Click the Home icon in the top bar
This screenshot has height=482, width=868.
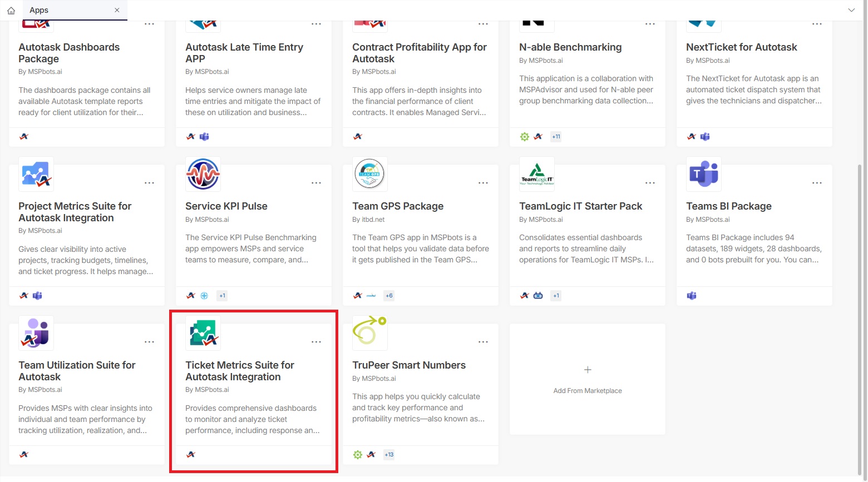tap(11, 10)
